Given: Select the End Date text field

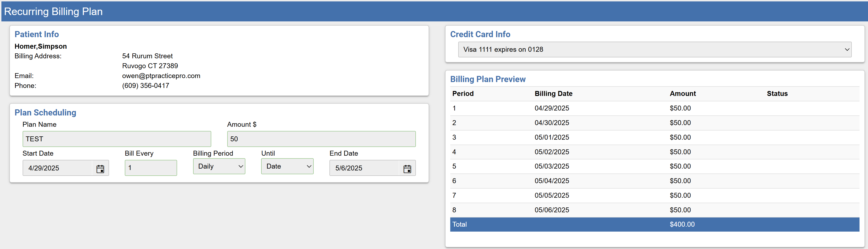Looking at the screenshot, I should click(x=364, y=168).
